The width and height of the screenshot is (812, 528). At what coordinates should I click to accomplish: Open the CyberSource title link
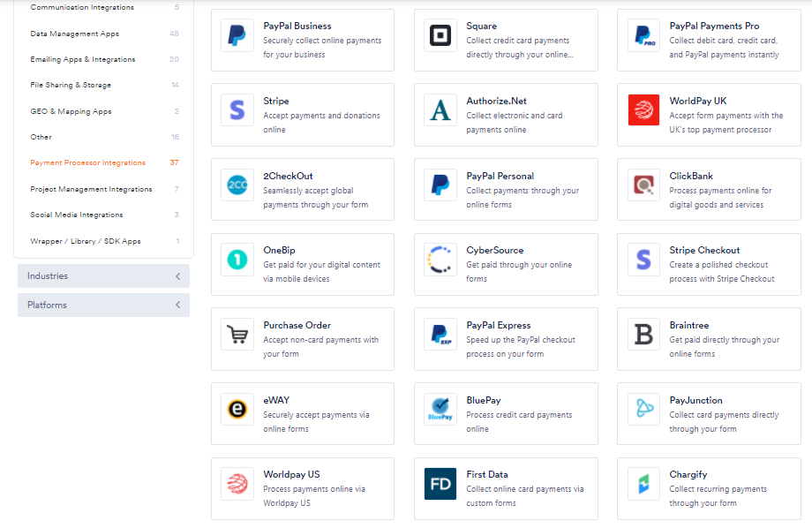494,250
